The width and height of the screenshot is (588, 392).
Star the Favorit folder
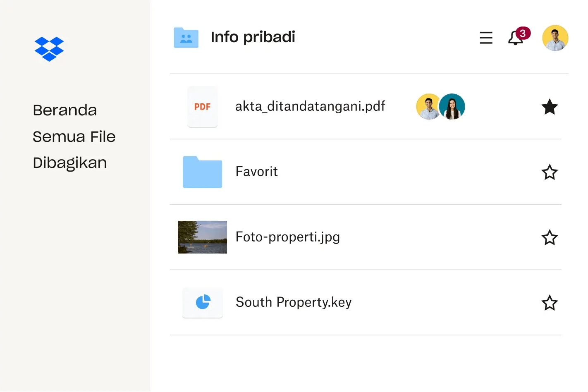point(550,172)
